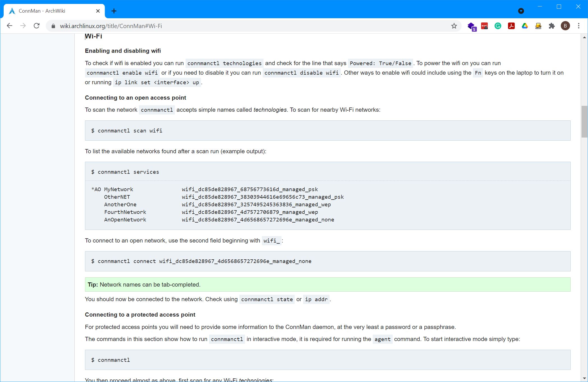The height and width of the screenshot is (382, 588).
Task: Click 'ip link set <interface> up' code
Action: click(157, 83)
